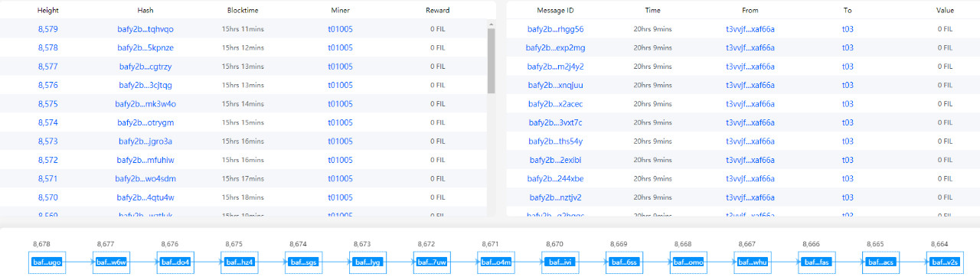This screenshot has width=980, height=280.
Task: Open message ID bafy2b...244xbe
Action: click(556, 179)
